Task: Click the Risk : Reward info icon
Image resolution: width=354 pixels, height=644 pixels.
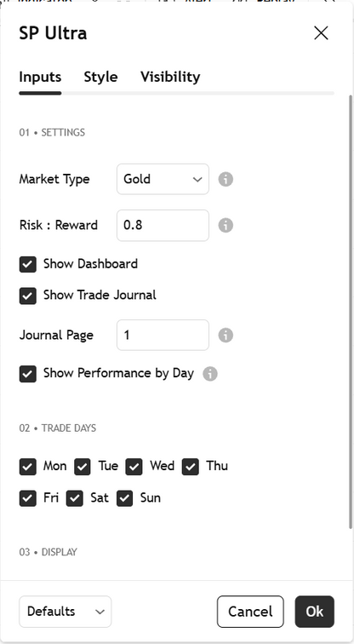Action: [x=226, y=226]
